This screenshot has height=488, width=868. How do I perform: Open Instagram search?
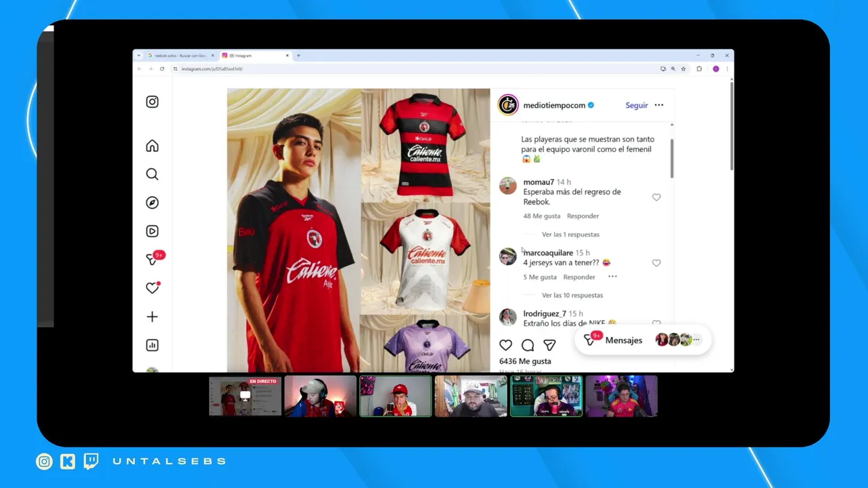[152, 174]
